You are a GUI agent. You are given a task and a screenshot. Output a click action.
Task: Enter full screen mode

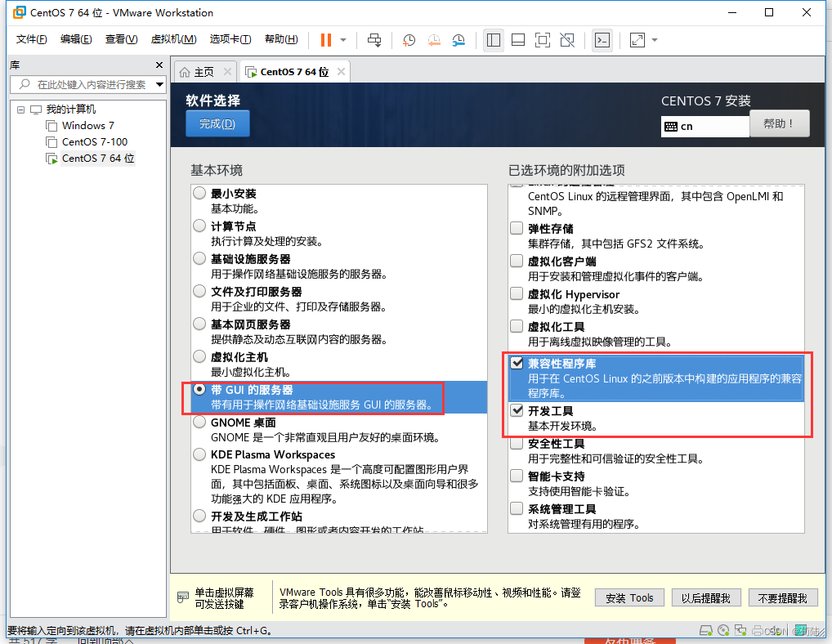(x=543, y=40)
